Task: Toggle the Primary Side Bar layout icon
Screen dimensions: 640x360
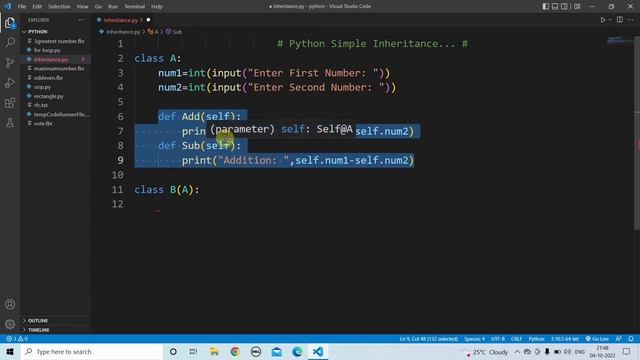Action: (546, 7)
